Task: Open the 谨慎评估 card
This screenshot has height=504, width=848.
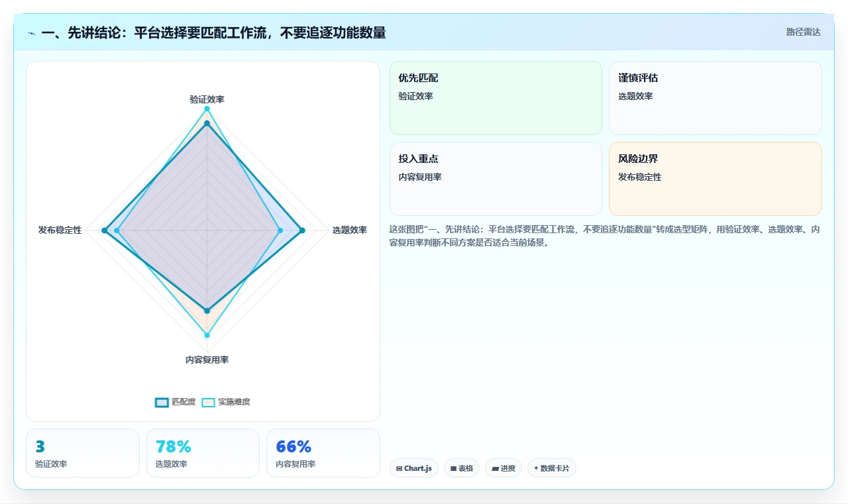Action: pos(715,98)
